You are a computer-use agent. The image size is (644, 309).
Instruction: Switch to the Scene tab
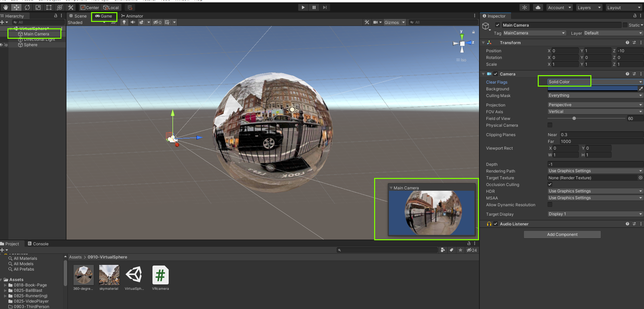click(x=78, y=16)
